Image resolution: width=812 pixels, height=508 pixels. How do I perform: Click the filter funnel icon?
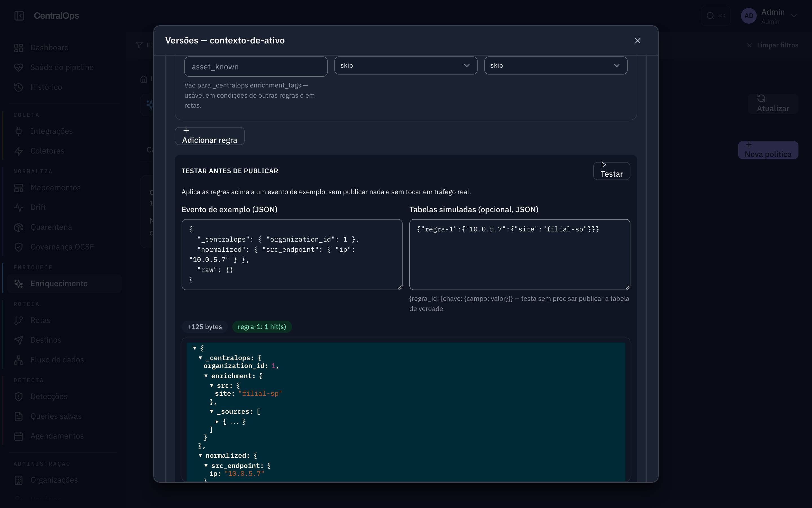tap(139, 45)
